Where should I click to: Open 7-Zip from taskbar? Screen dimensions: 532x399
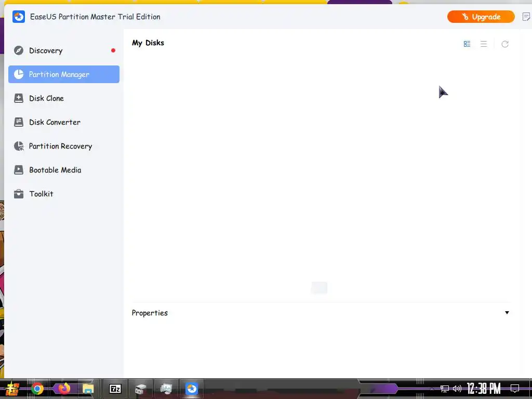pyautogui.click(x=115, y=389)
